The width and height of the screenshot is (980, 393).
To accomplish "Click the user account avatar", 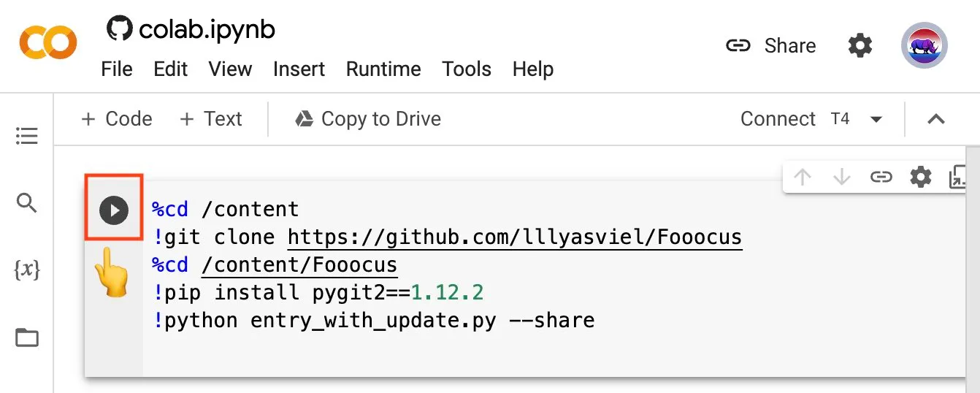I will click(925, 45).
